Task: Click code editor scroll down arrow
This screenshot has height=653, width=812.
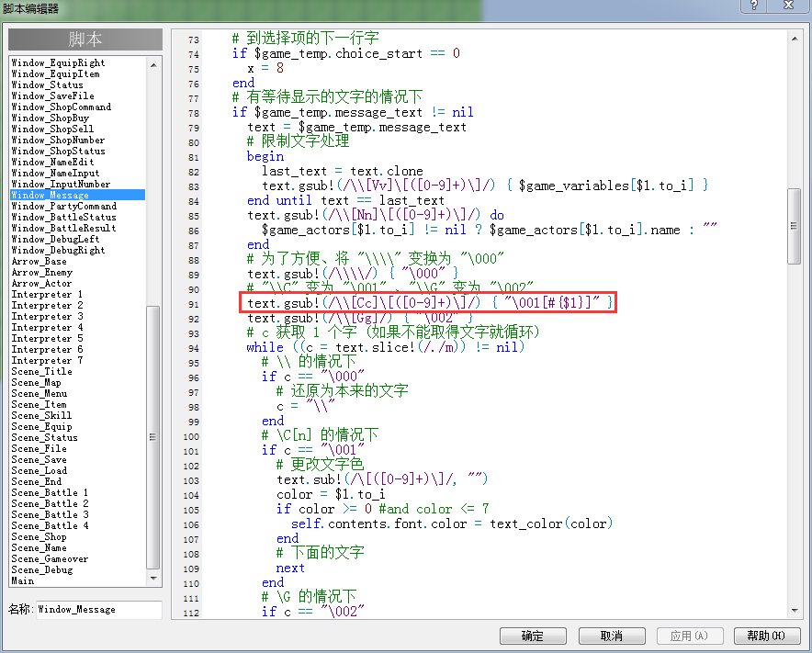Action: (795, 611)
